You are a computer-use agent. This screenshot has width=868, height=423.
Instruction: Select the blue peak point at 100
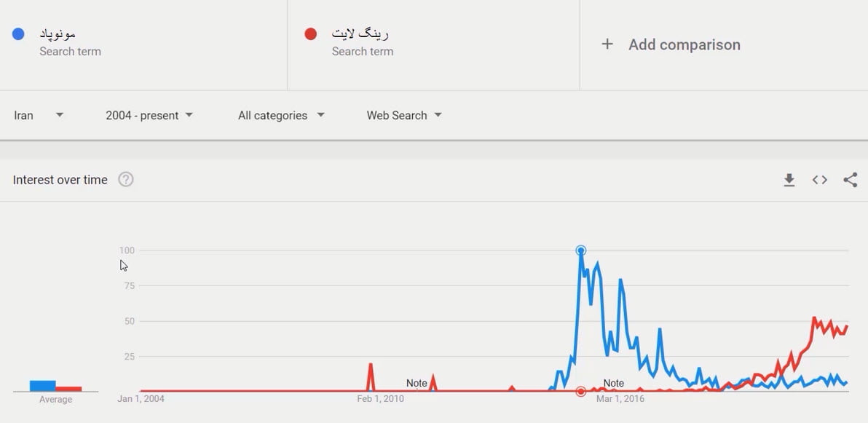581,250
